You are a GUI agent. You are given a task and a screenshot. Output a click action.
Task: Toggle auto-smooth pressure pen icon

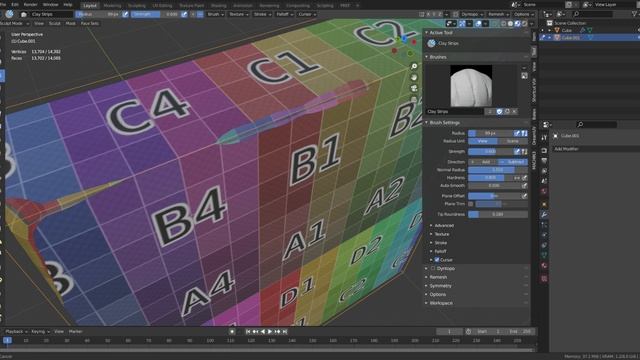524,186
